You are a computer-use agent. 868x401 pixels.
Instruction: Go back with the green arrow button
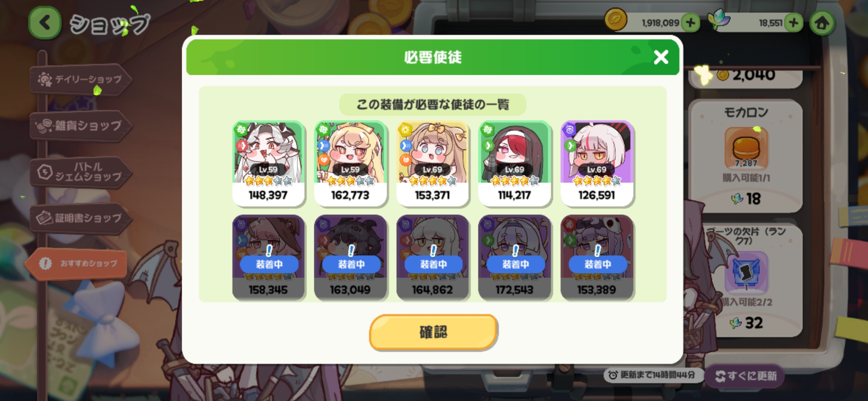pos(45,23)
